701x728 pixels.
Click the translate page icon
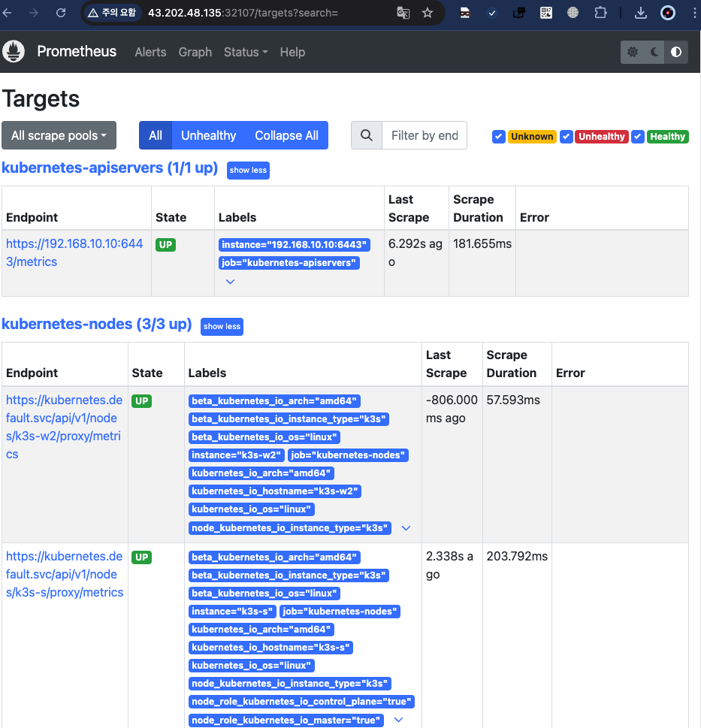(403, 13)
